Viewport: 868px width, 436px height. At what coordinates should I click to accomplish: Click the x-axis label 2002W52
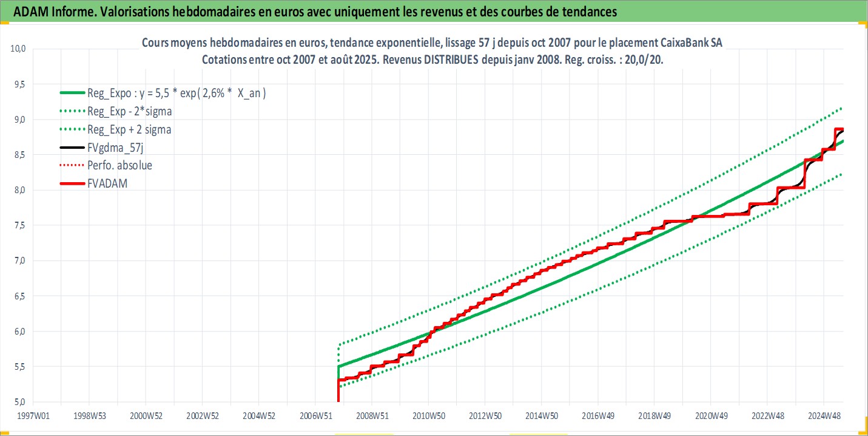pyautogui.click(x=202, y=417)
